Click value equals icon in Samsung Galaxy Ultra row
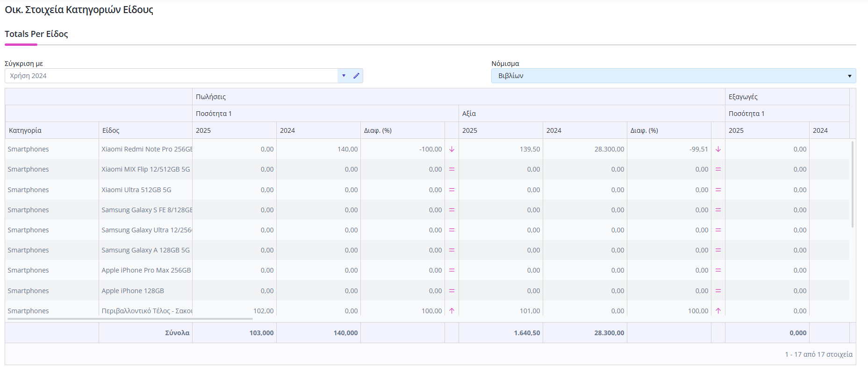 718,230
